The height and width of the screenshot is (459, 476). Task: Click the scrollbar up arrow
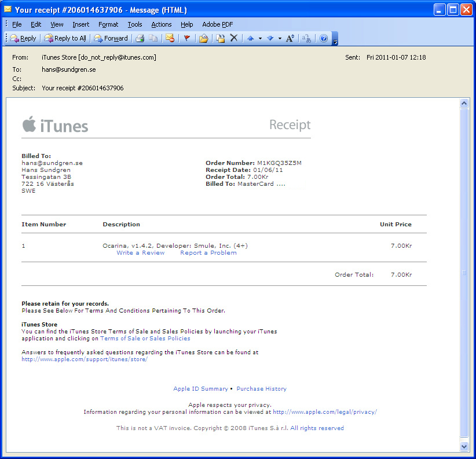pos(464,104)
